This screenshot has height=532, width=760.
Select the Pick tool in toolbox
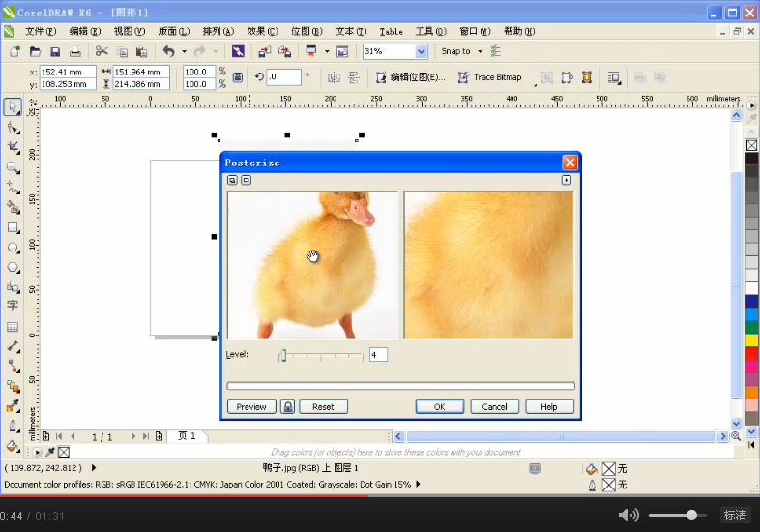coord(13,106)
